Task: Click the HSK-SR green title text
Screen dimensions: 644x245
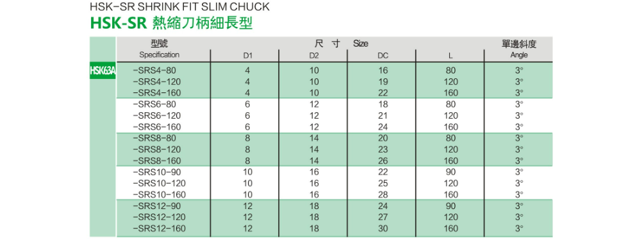Action: 119,24
